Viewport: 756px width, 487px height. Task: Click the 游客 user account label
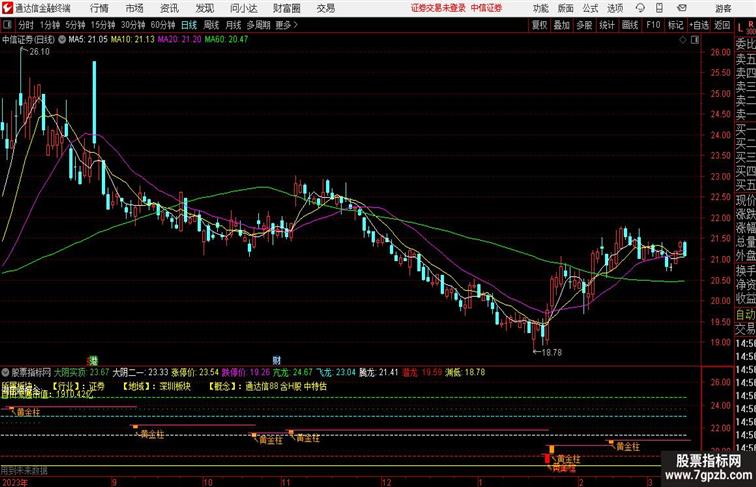tap(723, 8)
